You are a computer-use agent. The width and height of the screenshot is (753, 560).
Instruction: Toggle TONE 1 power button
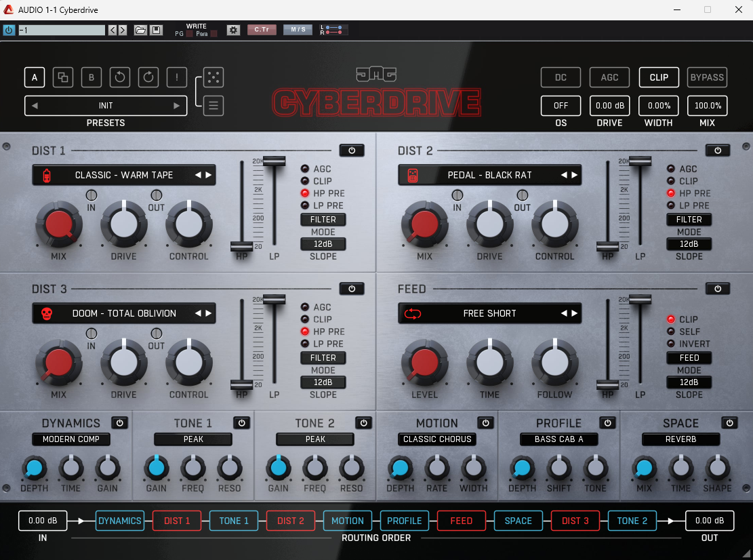tap(241, 422)
